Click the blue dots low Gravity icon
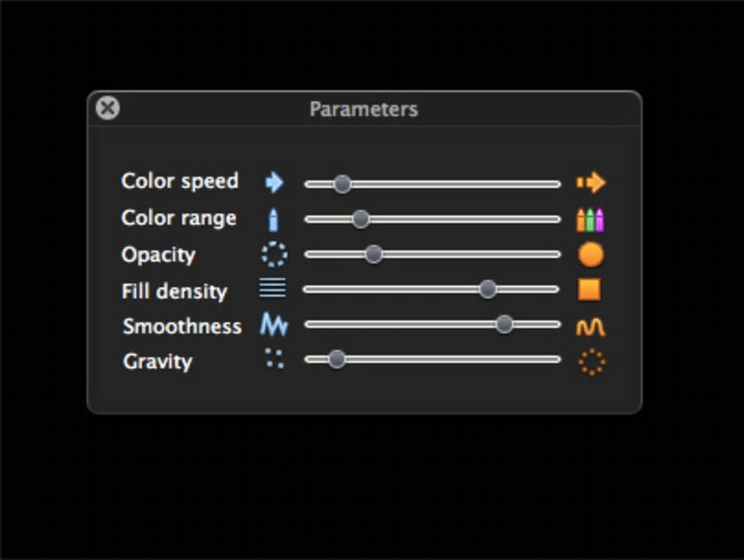This screenshot has width=744, height=560. point(274,358)
